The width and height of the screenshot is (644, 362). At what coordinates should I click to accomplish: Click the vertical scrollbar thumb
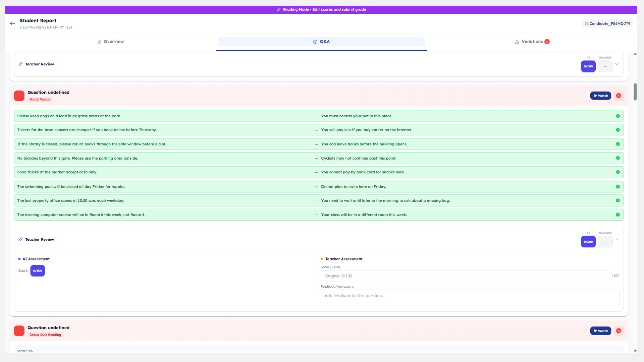coord(635,92)
